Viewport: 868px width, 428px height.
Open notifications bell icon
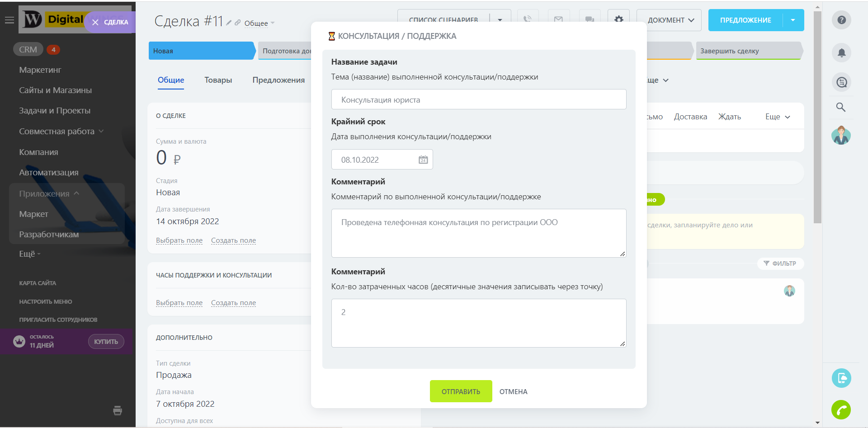(841, 53)
